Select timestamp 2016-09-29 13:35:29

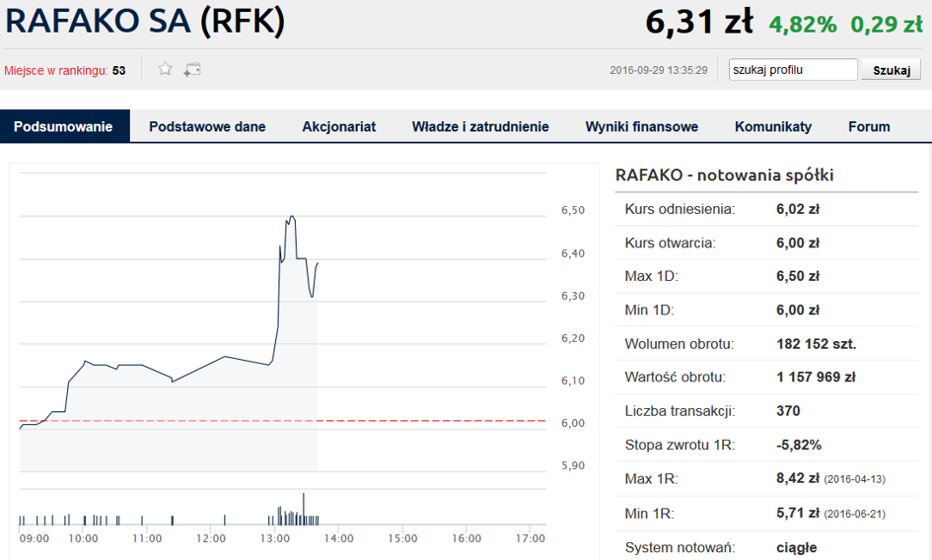[x=659, y=70]
